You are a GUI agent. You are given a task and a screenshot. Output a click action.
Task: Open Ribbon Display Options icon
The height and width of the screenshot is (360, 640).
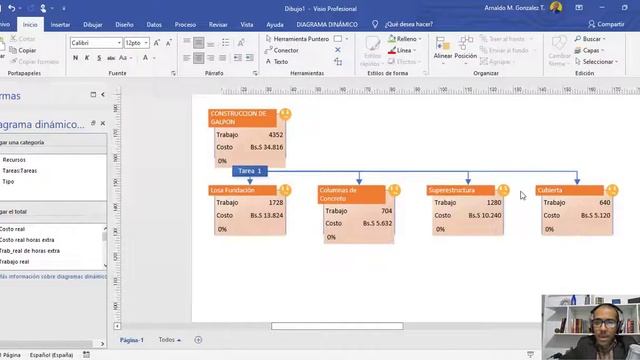(x=579, y=8)
